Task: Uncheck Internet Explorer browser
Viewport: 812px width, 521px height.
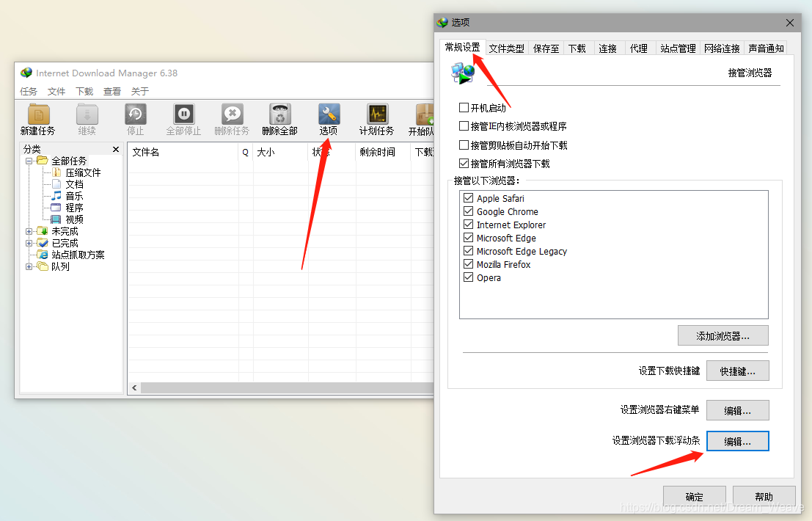Action: coord(468,225)
